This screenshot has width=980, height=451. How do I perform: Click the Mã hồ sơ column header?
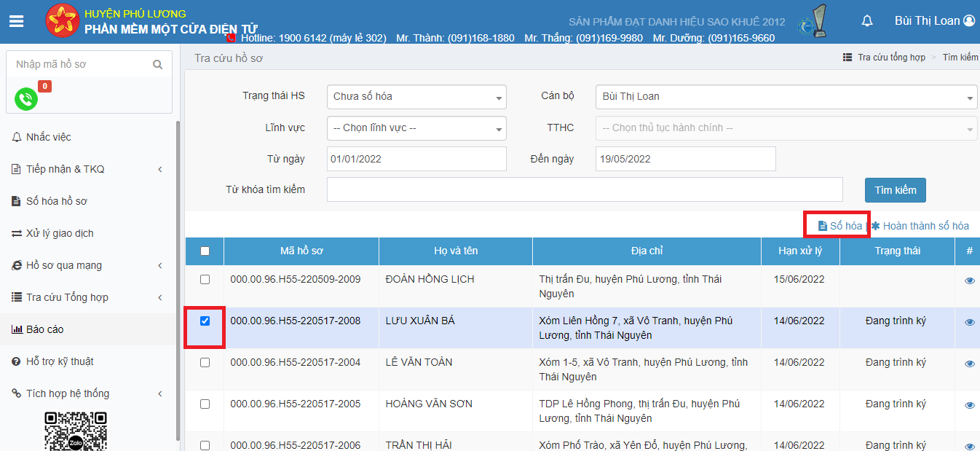click(301, 251)
